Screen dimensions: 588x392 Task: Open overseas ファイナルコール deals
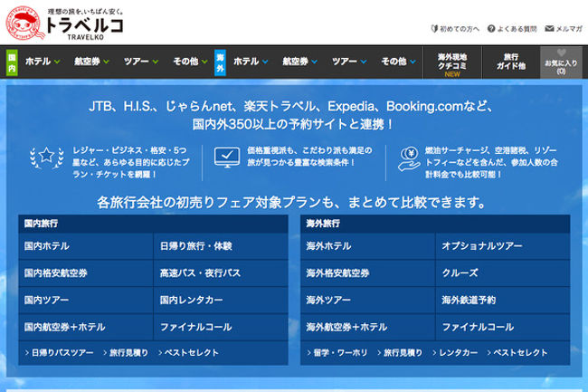coord(503,327)
